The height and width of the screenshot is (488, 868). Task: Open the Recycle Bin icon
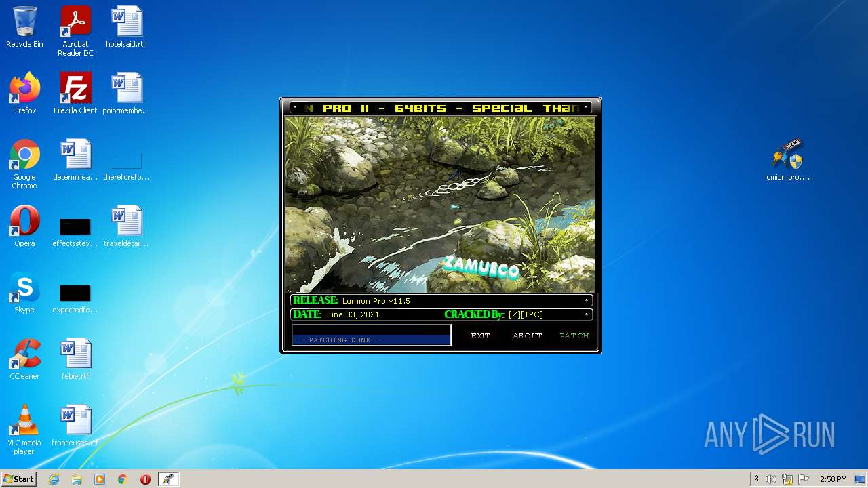click(24, 27)
